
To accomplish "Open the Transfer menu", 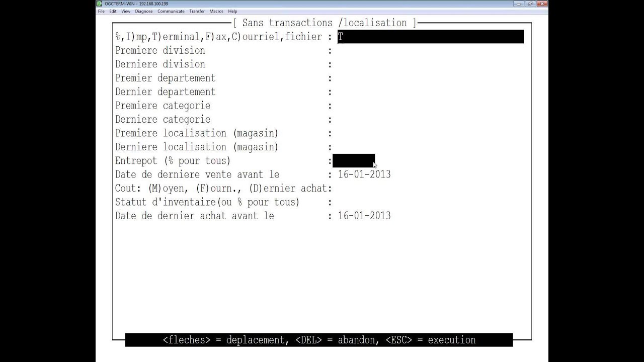I will tap(197, 11).
